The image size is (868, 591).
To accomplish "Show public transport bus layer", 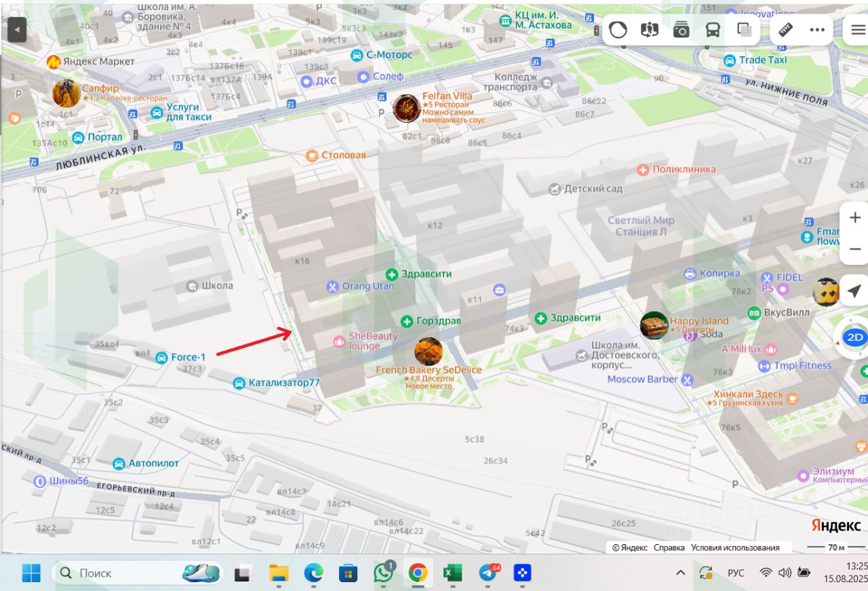I will tap(713, 29).
